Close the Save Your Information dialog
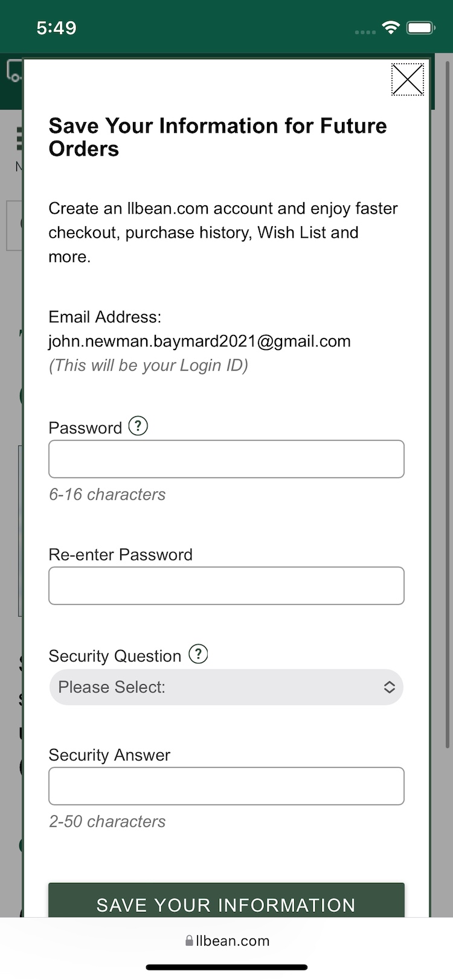The image size is (453, 980). coord(408,80)
